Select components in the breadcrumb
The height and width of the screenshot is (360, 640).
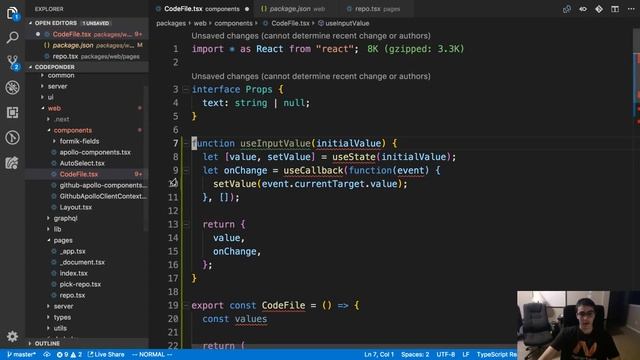233,23
